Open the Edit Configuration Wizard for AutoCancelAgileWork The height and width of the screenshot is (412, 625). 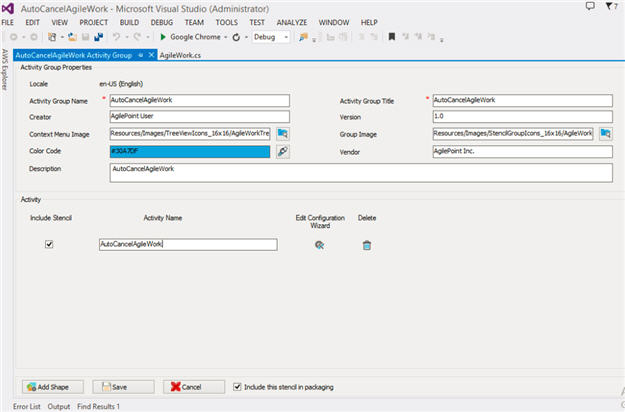319,245
